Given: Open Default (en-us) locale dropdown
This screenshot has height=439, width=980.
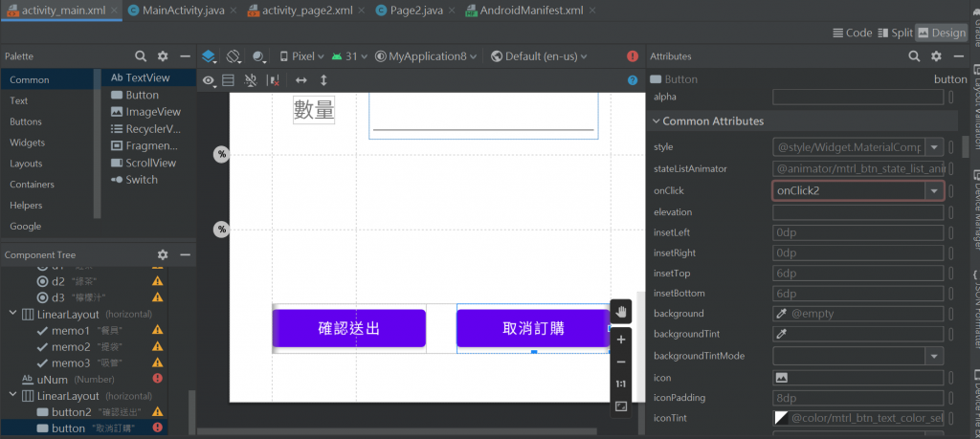Looking at the screenshot, I should pos(540,56).
